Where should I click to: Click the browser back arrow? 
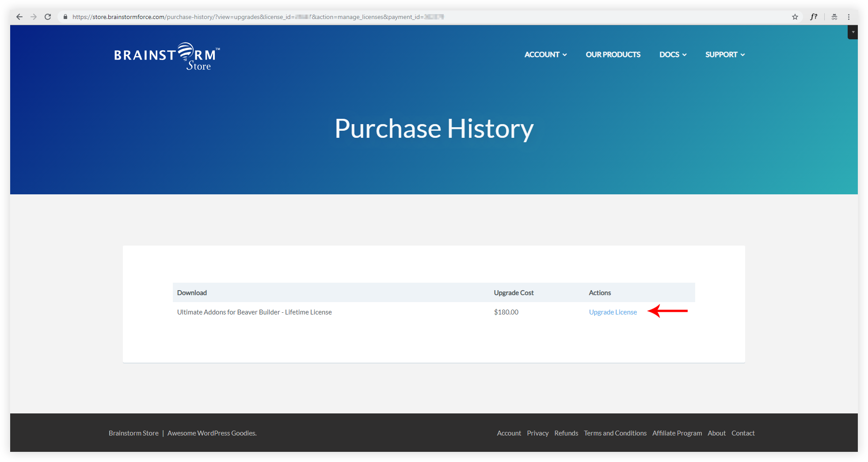(19, 17)
